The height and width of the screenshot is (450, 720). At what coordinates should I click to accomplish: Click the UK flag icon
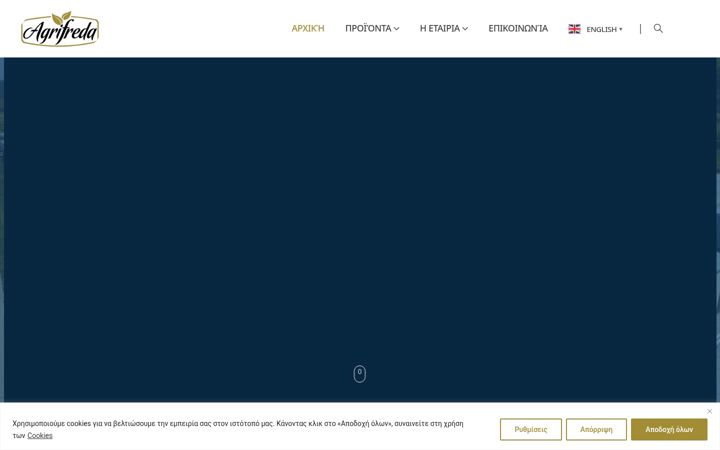(574, 29)
